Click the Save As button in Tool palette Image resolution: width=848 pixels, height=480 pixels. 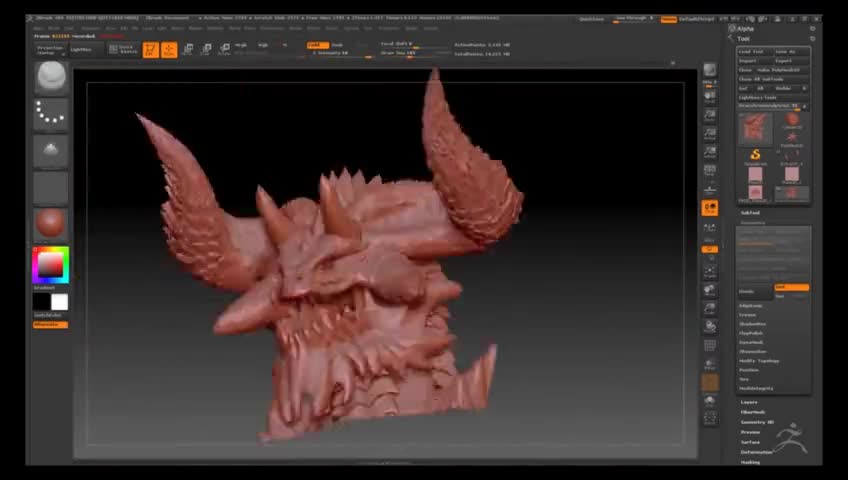[792, 51]
